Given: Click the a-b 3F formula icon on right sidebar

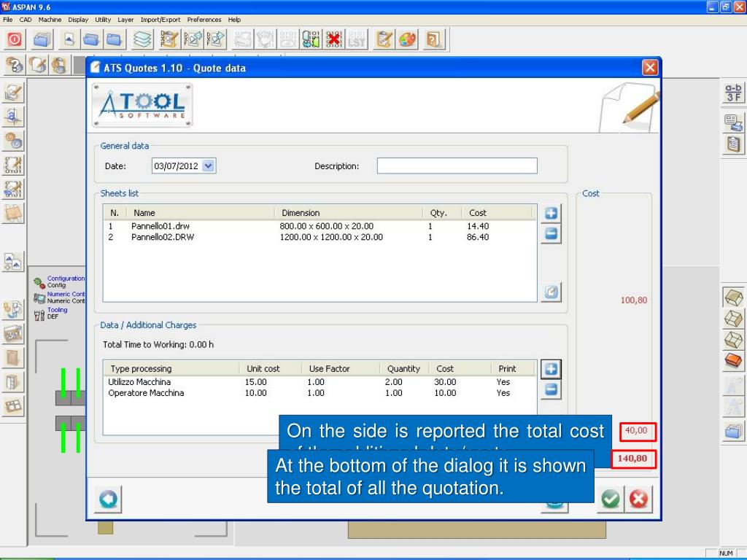Looking at the screenshot, I should tap(734, 92).
